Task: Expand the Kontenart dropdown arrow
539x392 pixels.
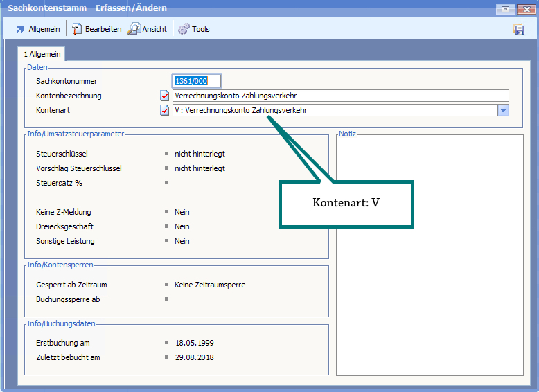Action: pyautogui.click(x=503, y=110)
